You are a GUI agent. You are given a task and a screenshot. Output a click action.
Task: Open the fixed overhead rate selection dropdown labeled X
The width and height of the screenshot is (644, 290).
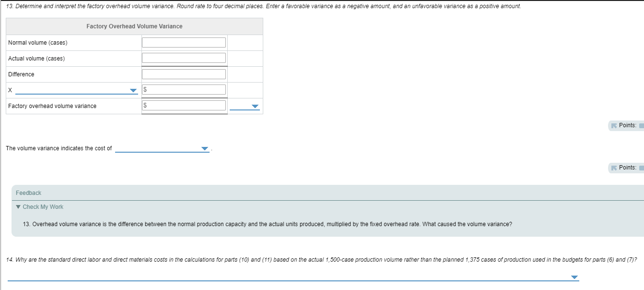[x=77, y=89]
